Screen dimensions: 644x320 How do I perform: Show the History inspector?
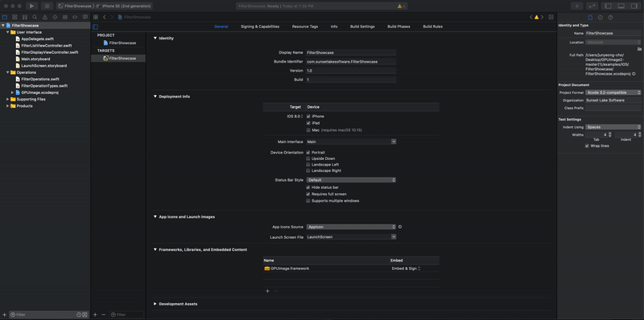(x=601, y=17)
